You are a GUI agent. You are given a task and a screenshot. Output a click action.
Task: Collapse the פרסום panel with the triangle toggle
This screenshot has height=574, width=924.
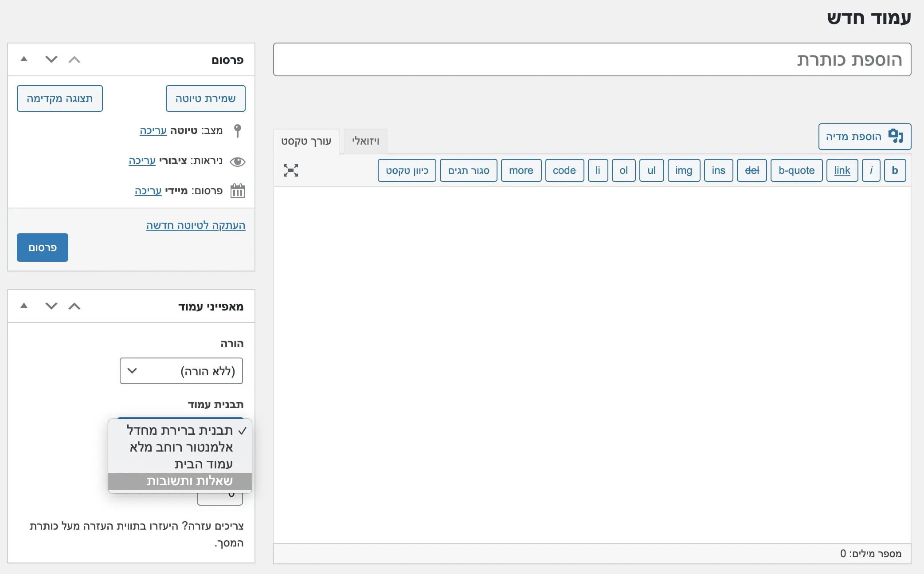click(24, 59)
